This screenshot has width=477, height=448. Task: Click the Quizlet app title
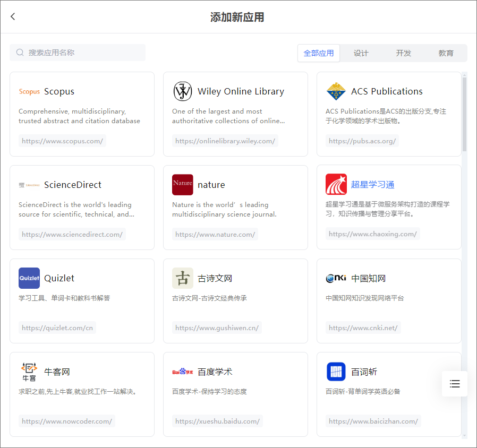tap(59, 278)
